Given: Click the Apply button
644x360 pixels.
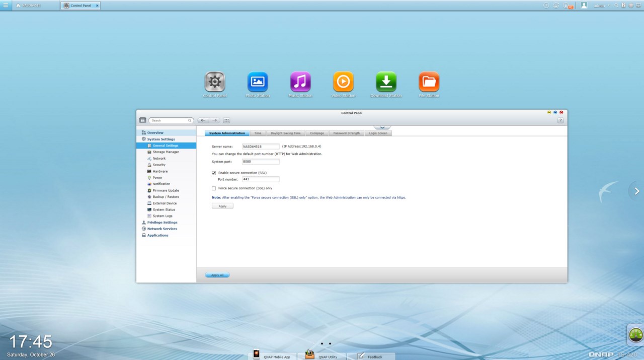Looking at the screenshot, I should click(x=222, y=206).
